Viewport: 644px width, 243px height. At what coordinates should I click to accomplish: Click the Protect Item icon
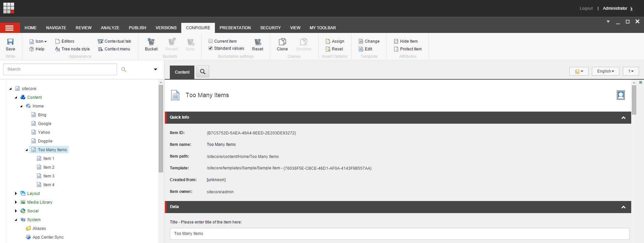point(396,49)
